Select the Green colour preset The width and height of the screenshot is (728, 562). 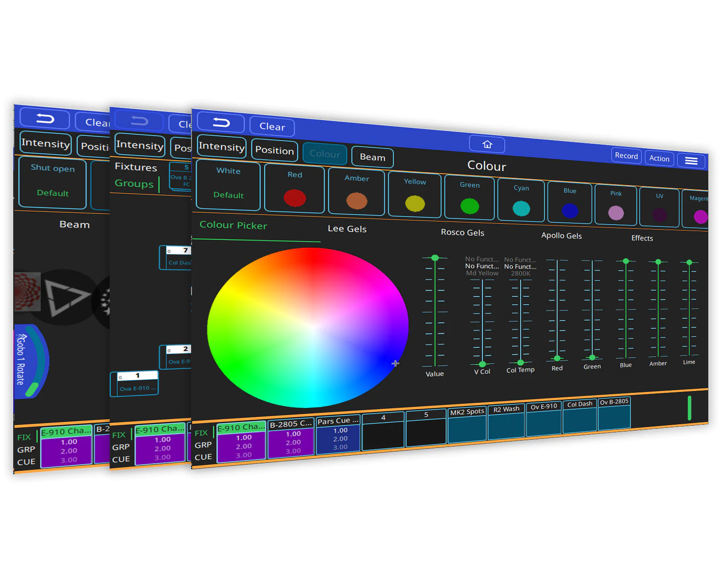(x=470, y=197)
